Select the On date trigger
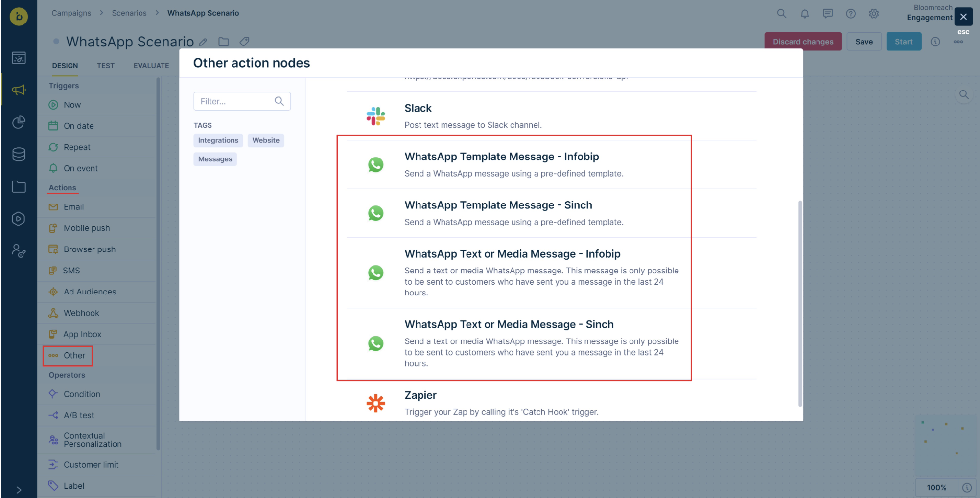The image size is (980, 498). 97,126
